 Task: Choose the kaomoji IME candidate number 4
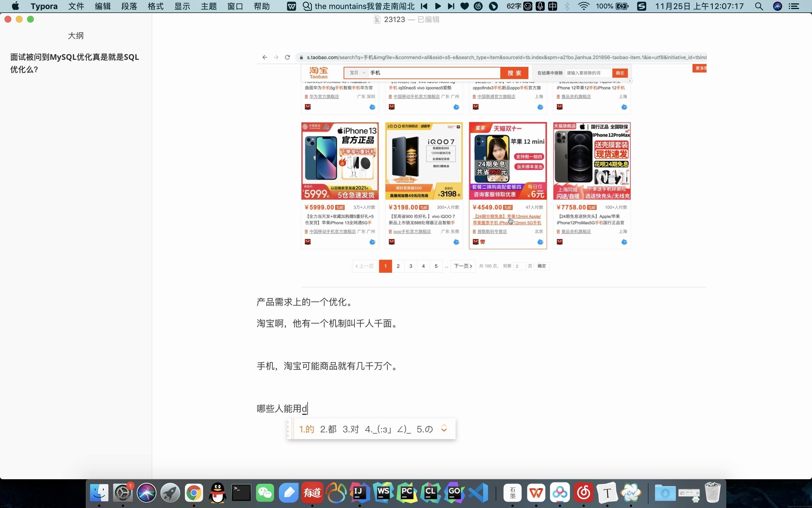pos(388,429)
